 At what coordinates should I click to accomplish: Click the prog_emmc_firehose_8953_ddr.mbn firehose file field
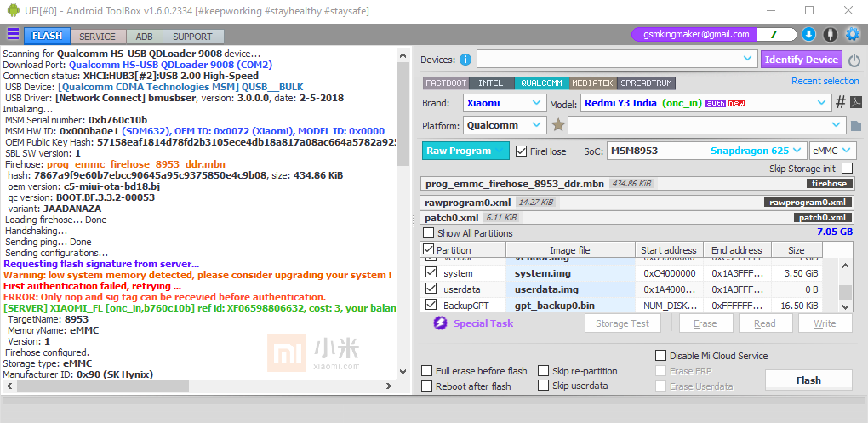tap(637, 184)
